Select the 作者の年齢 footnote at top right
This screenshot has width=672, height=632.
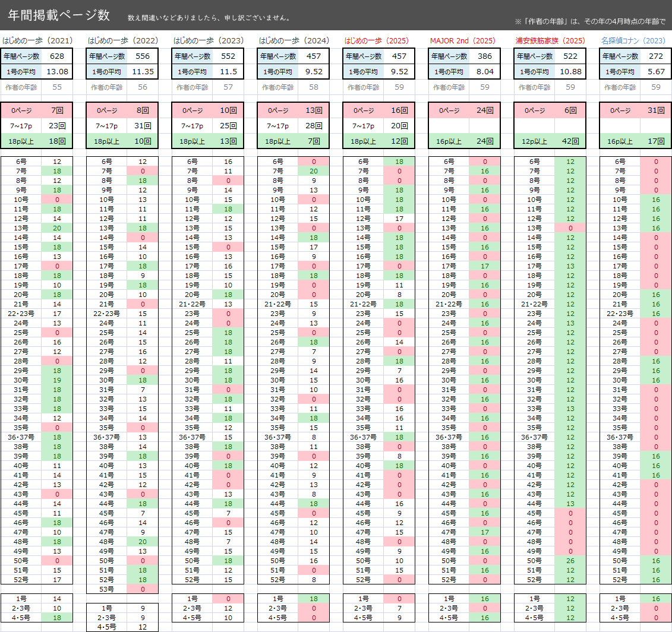pyautogui.click(x=592, y=22)
